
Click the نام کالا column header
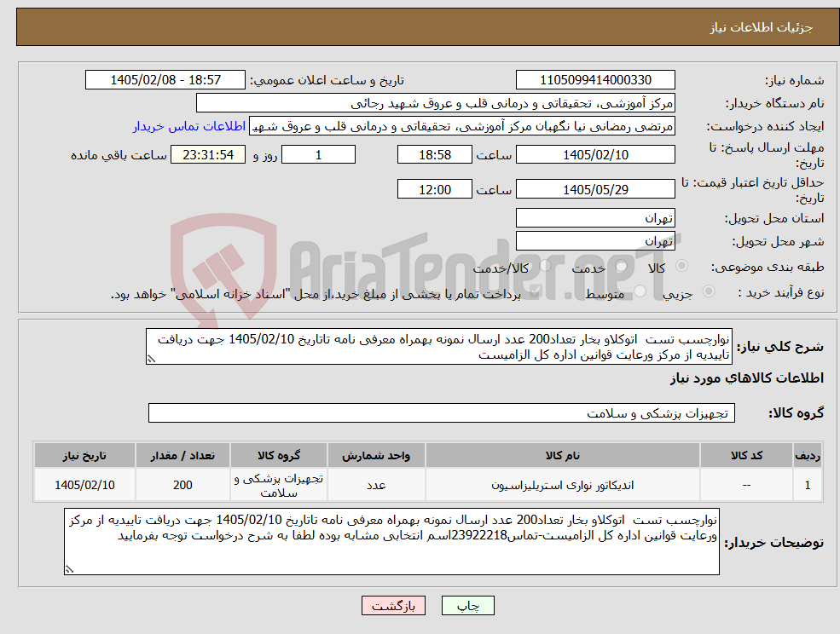(563, 455)
